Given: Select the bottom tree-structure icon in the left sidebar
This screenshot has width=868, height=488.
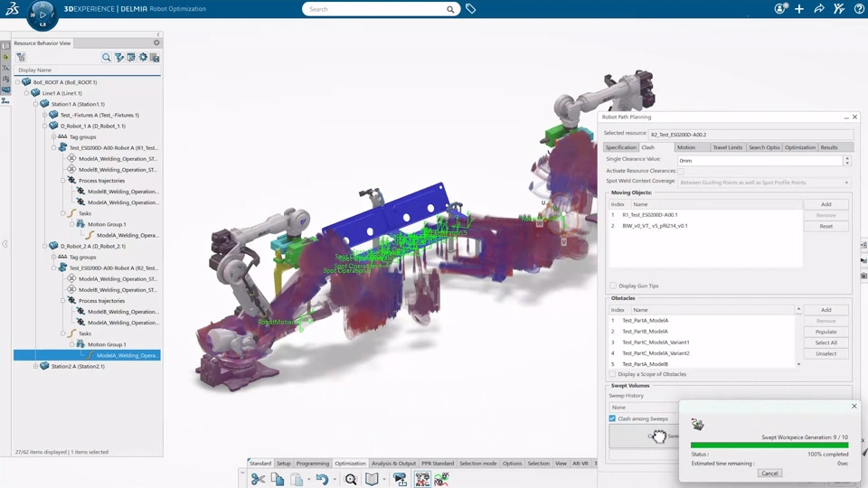Looking at the screenshot, I should pyautogui.click(x=5, y=100).
